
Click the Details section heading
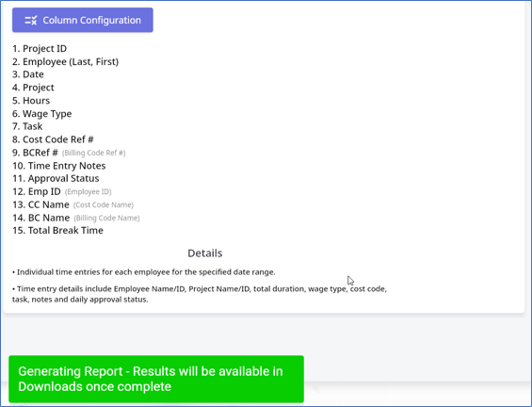tap(205, 253)
